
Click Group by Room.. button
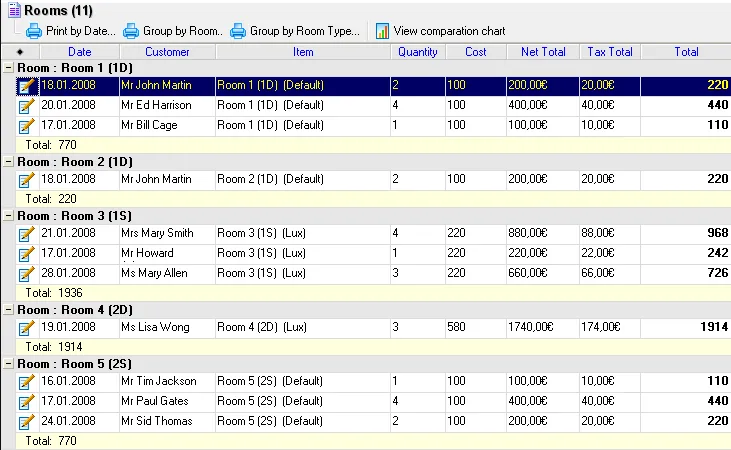[173, 31]
